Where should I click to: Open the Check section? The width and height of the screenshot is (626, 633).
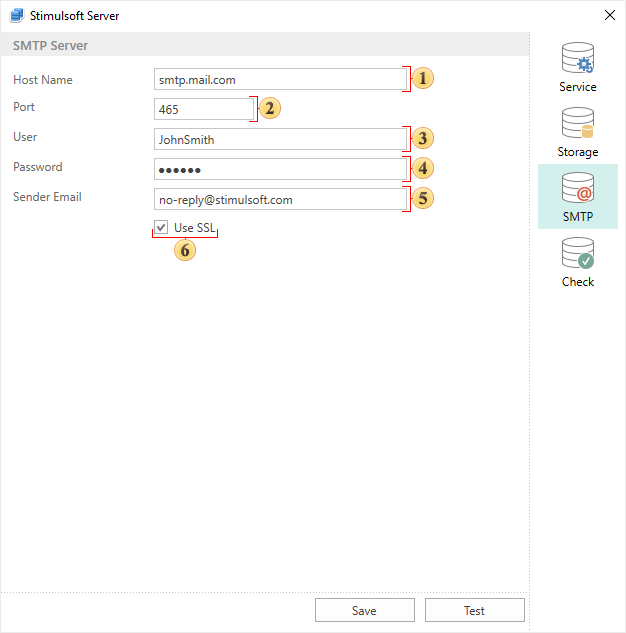click(578, 262)
